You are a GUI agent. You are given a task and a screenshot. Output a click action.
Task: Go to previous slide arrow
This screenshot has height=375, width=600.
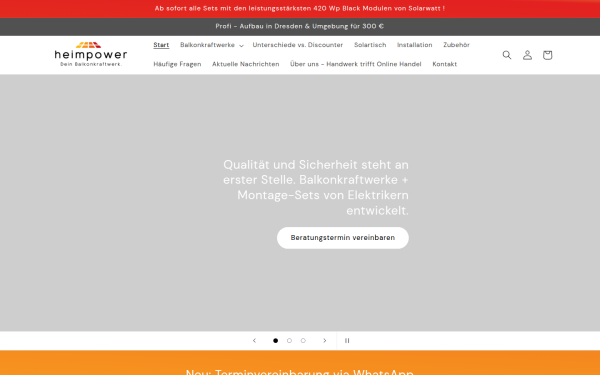[x=254, y=341]
